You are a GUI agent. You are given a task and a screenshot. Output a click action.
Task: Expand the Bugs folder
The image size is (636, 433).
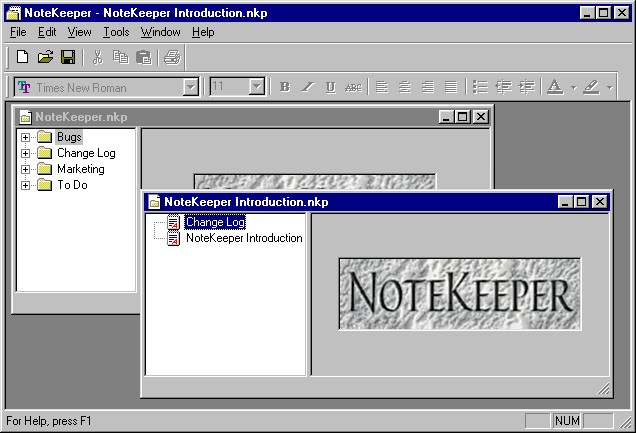25,137
